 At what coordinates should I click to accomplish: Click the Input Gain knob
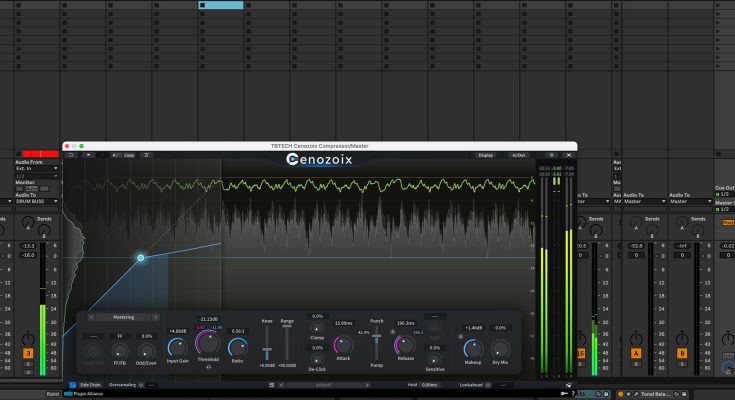[177, 348]
